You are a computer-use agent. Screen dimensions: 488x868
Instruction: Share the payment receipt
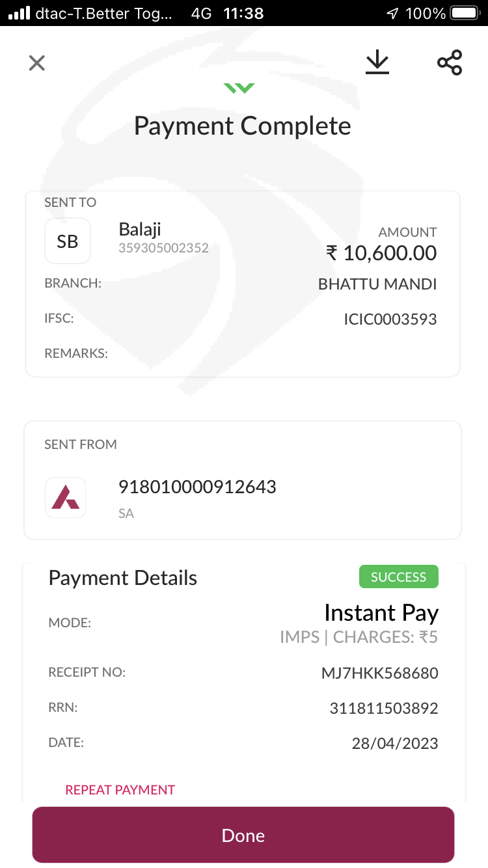tap(450, 62)
